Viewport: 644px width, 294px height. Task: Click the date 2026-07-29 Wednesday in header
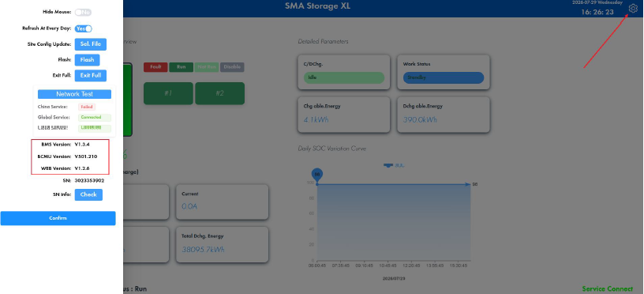click(597, 2)
